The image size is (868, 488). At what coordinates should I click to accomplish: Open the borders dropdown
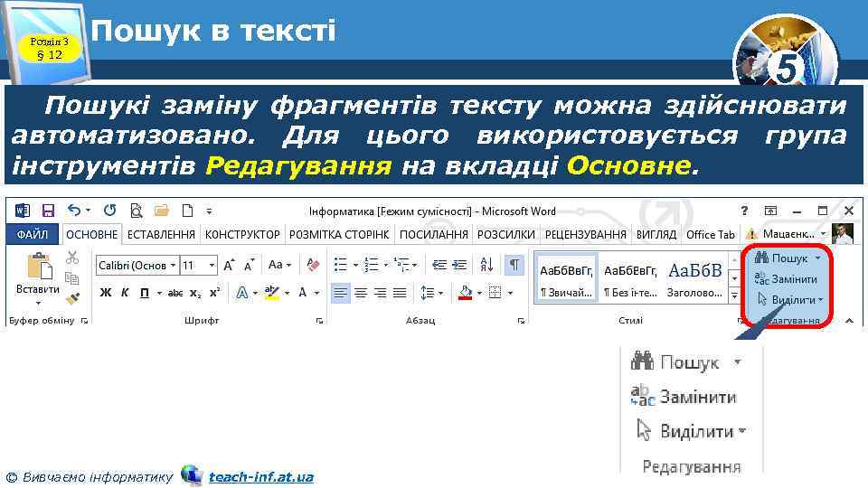point(510,293)
